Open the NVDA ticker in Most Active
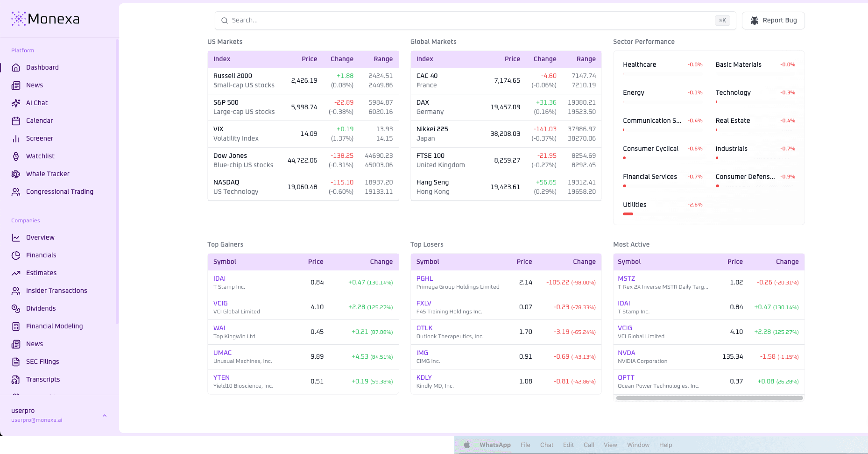Screen dimensions: 868x454 pos(626,353)
